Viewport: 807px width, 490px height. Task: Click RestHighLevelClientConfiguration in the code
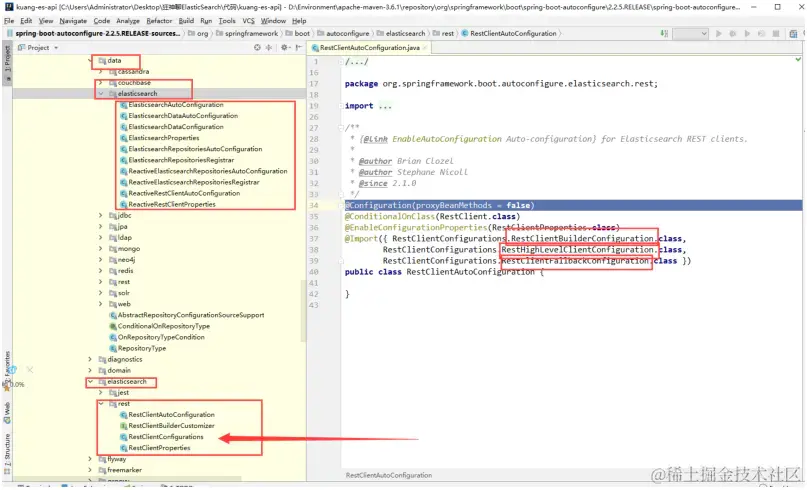(x=577, y=250)
